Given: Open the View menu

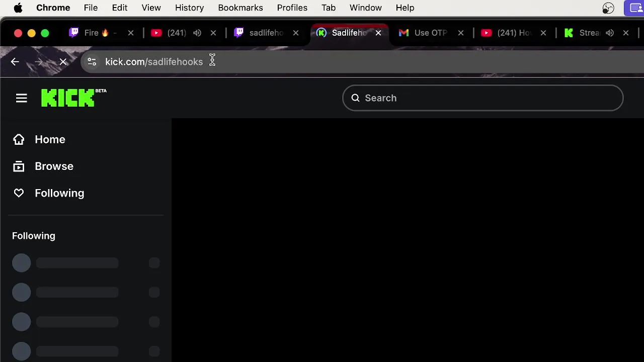Looking at the screenshot, I should 151,8.
